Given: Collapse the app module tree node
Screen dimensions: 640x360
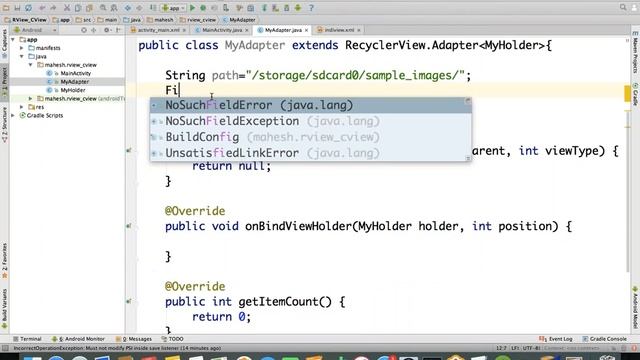Looking at the screenshot, I should tap(13, 40).
